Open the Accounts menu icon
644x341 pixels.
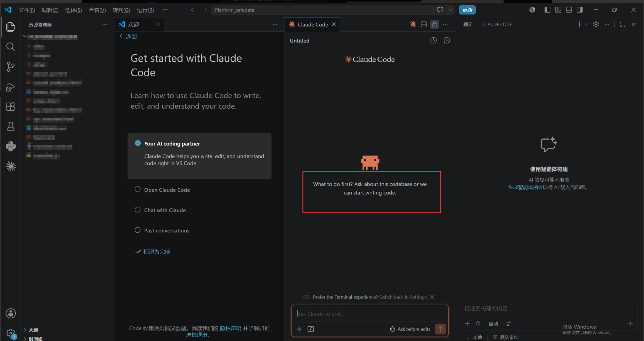tap(10, 313)
